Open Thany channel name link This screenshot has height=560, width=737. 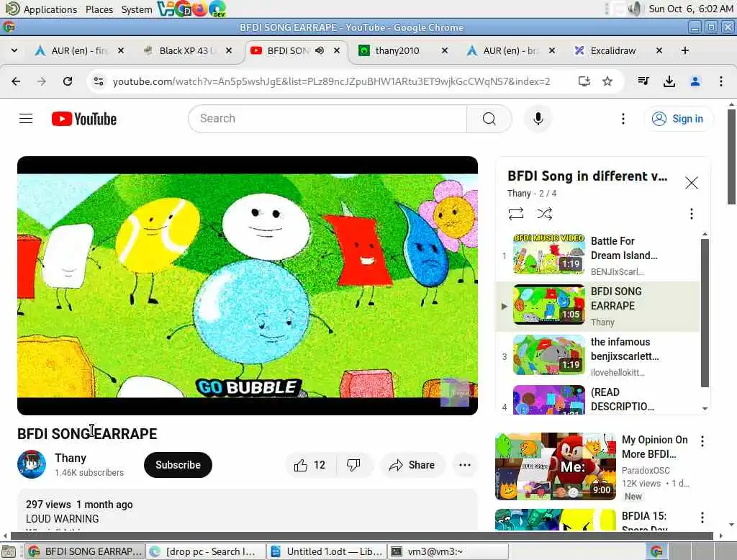[71, 458]
